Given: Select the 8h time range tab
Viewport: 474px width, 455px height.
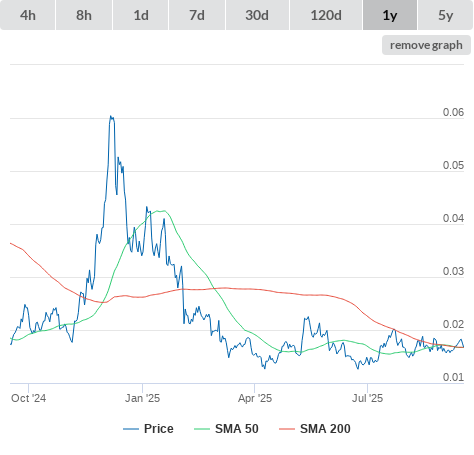Looking at the screenshot, I should click(84, 15).
